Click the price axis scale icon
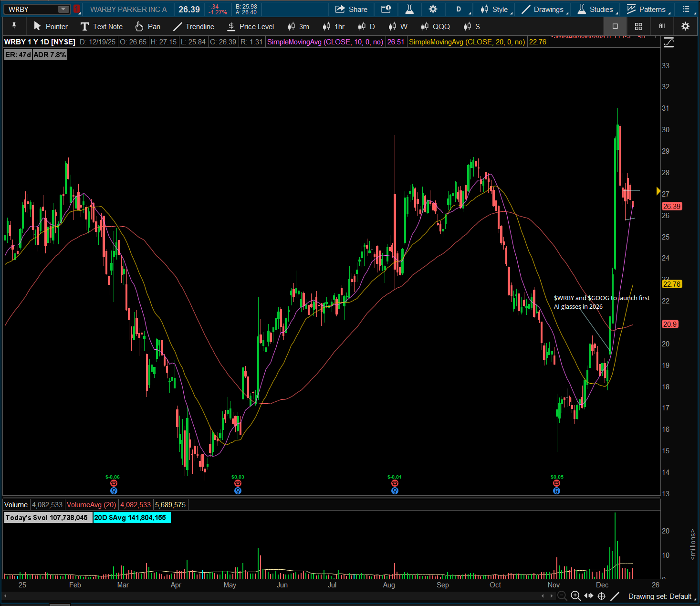700x606 pixels. (x=669, y=42)
